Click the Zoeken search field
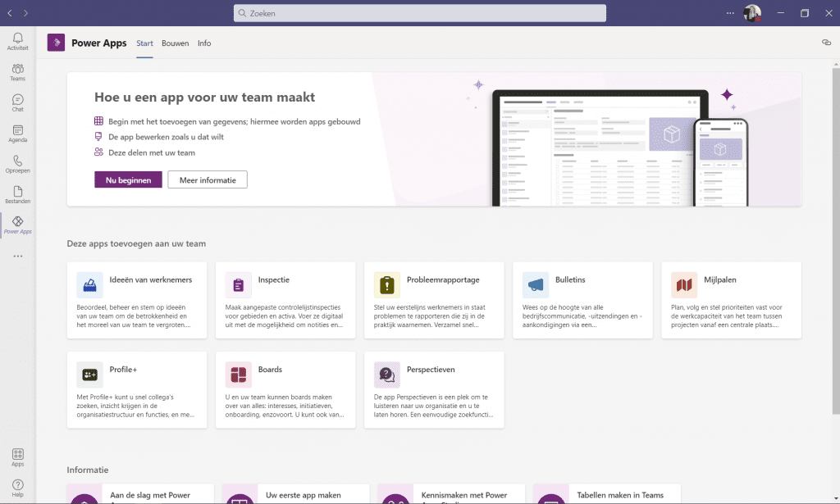This screenshot has width=840, height=504. point(420,13)
